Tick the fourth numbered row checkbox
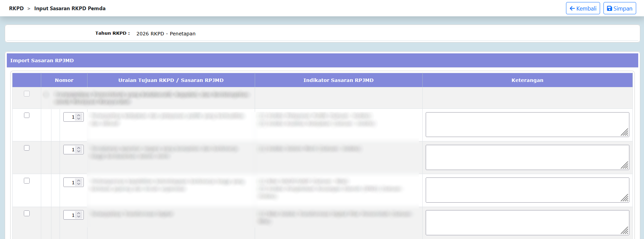644x239 pixels. [x=27, y=214]
